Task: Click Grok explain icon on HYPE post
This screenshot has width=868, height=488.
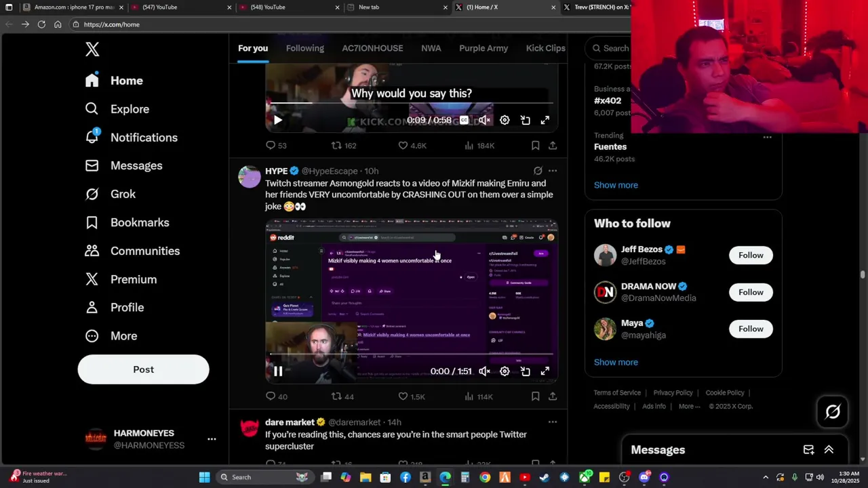Action: point(538,171)
